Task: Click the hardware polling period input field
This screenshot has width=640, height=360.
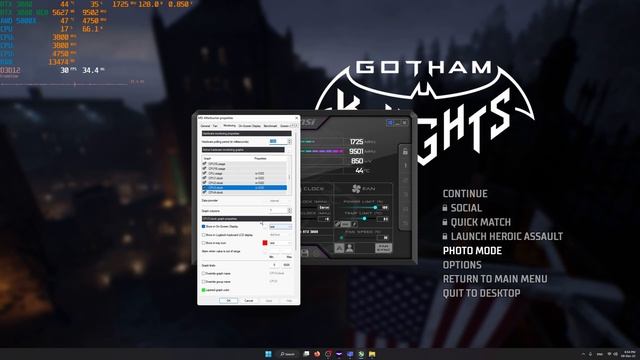Action: 279,141
